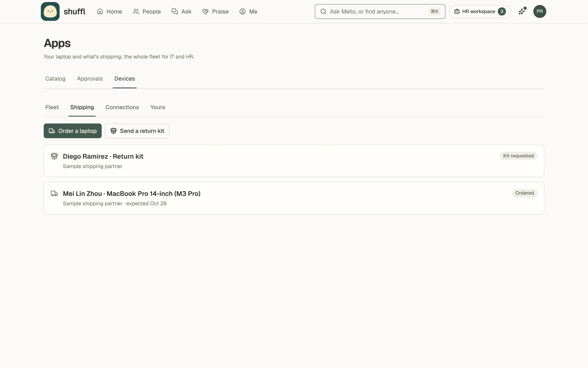Go to Home in the top navigation

click(x=110, y=11)
